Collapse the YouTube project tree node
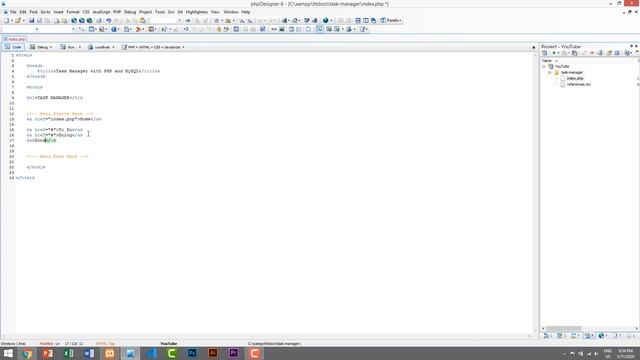Screen dimensions: 640x360 pos(544,66)
